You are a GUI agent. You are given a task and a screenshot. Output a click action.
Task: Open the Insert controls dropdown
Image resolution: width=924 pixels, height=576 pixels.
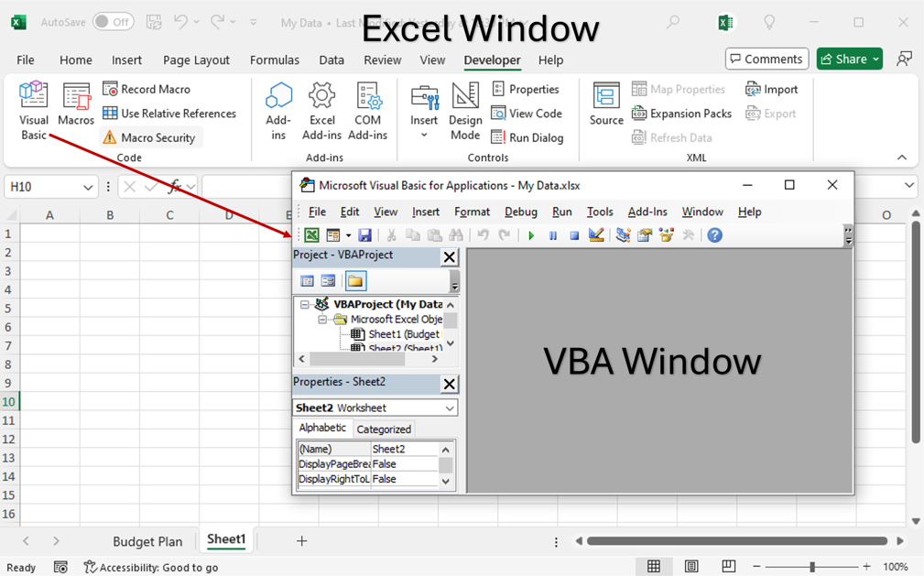pos(424,112)
